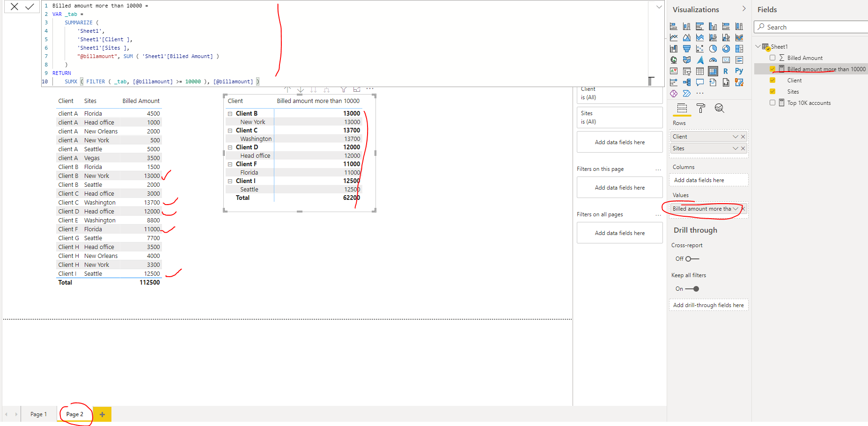Select the donut chart visualization
The height and width of the screenshot is (426, 868).
tap(726, 49)
